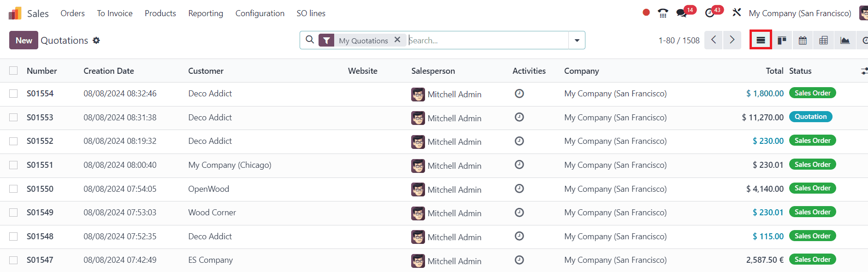
Task: Click the $ 11,270.00 total amount
Action: (762, 118)
